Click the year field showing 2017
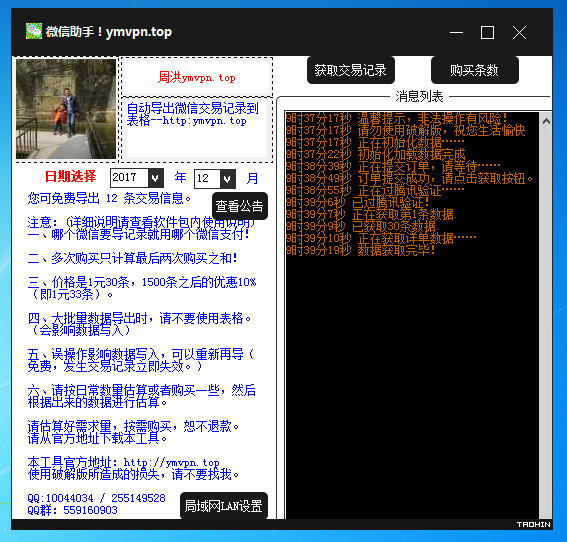The width and height of the screenshot is (567, 542). click(x=129, y=178)
